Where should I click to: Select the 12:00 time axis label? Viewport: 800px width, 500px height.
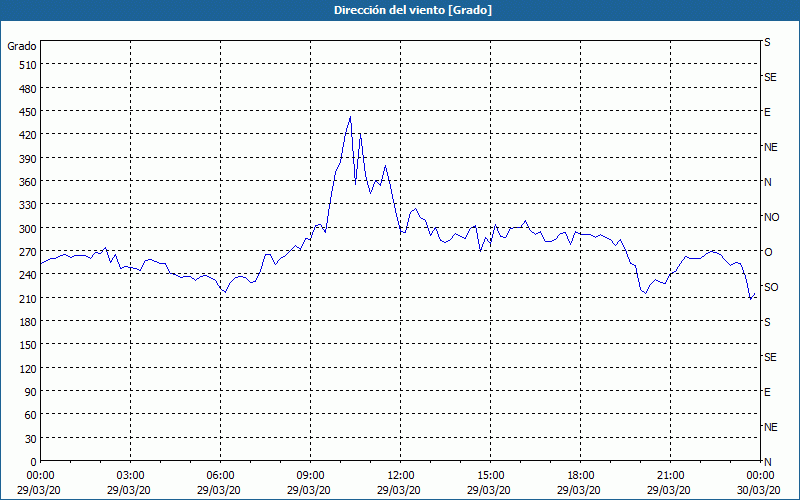coord(401,476)
